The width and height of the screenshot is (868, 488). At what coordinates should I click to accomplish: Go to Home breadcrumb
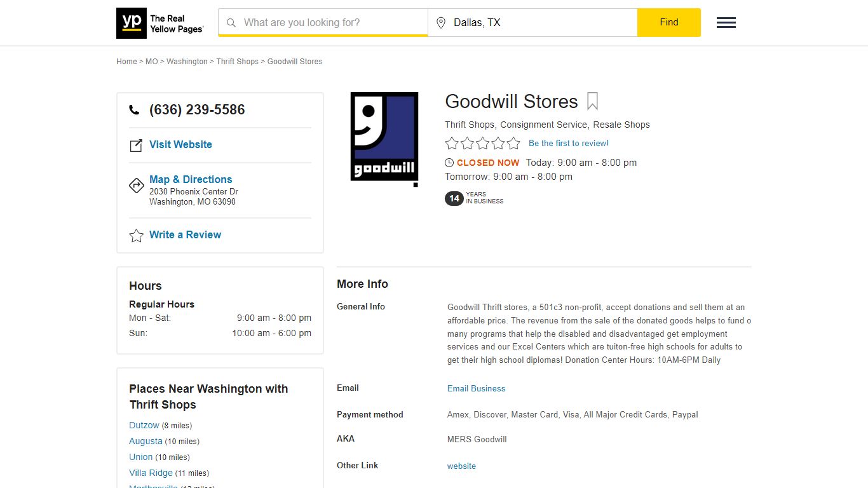126,62
